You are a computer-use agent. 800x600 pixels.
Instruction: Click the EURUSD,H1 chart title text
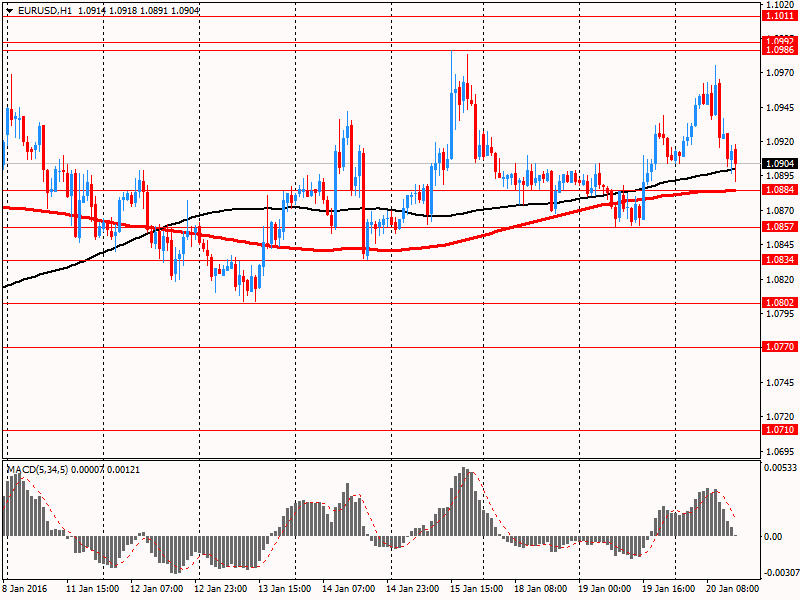[47, 9]
